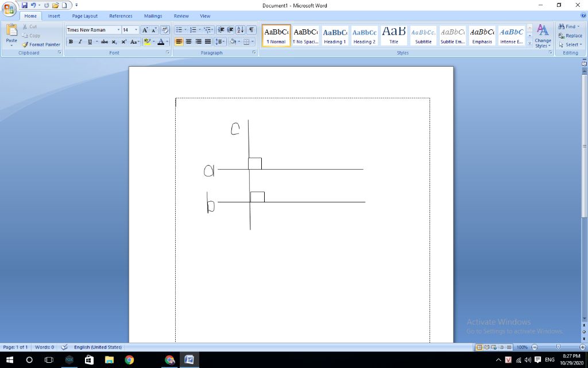Align text left

pos(179,41)
